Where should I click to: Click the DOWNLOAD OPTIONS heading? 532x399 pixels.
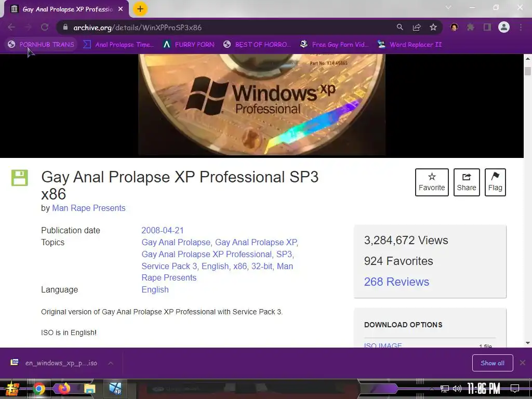tap(403, 325)
